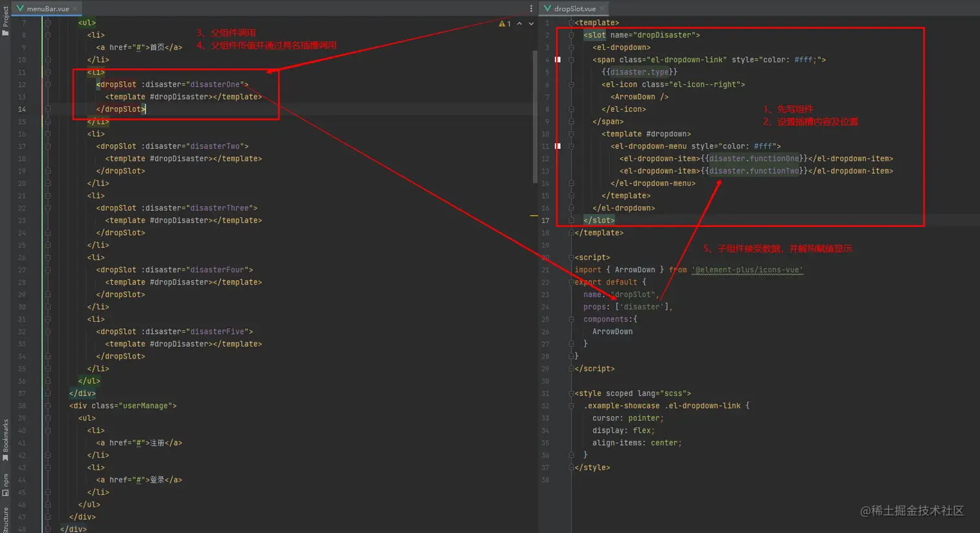Collapse the el-icon block on dropSlot.vue line 6
This screenshot has height=533, width=980.
571,84
